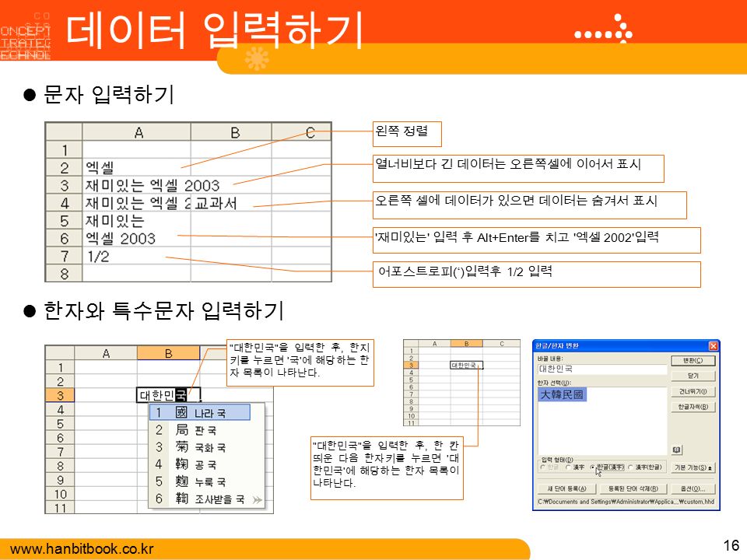
Task: Select the disabled 한글 radio option
Action: pos(550,467)
